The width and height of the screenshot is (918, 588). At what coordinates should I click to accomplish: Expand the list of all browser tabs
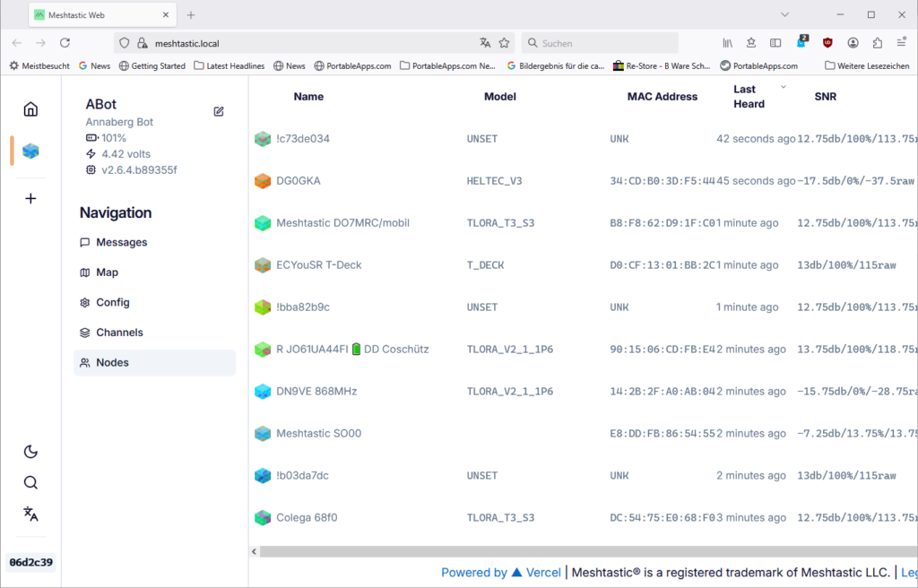(x=784, y=15)
